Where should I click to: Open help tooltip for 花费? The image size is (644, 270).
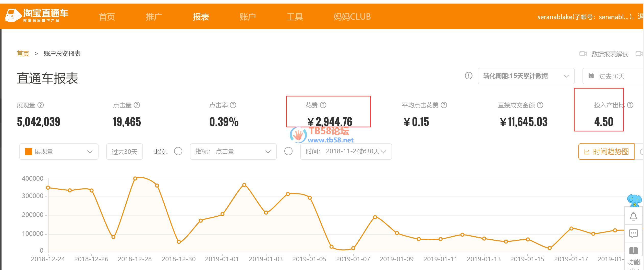[323, 105]
